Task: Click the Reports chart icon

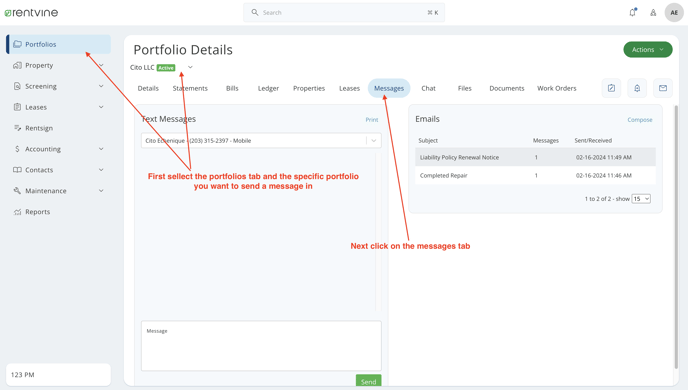Action: 17,212
